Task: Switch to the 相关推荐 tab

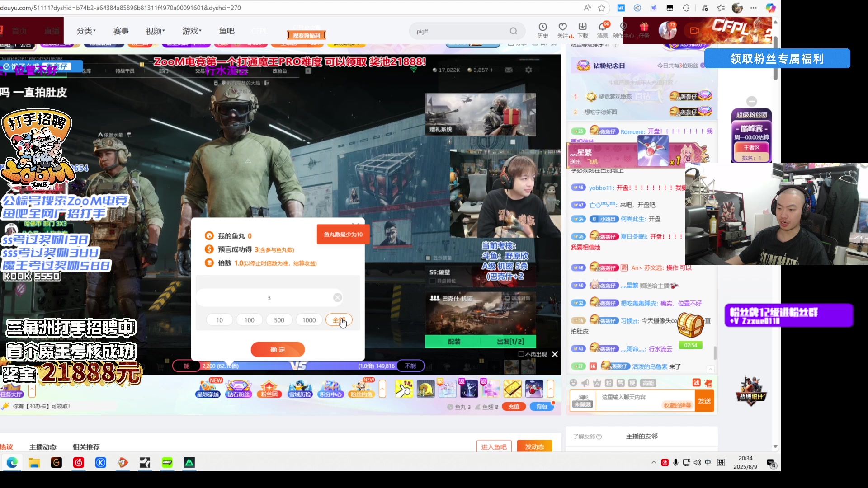Action: click(86, 446)
